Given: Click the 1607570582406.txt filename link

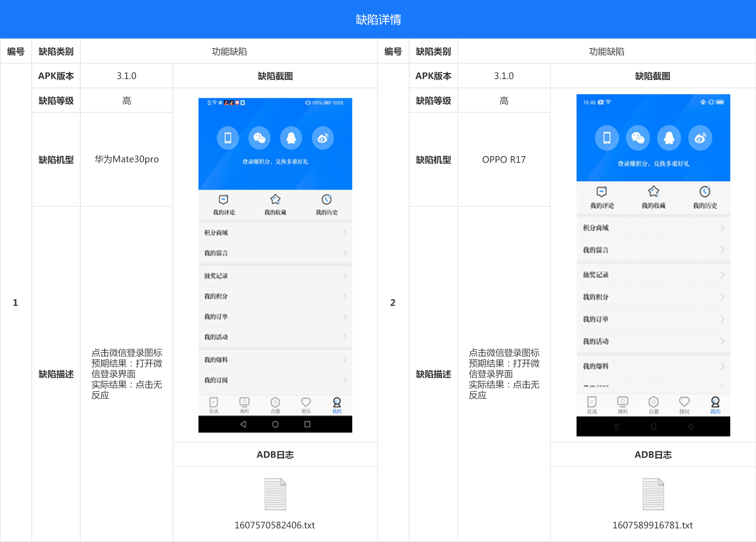Looking at the screenshot, I should (275, 525).
